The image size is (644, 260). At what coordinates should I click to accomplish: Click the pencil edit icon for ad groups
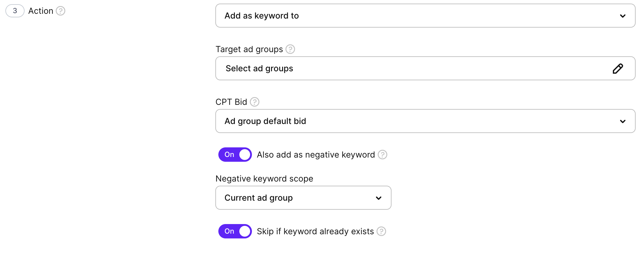click(618, 69)
